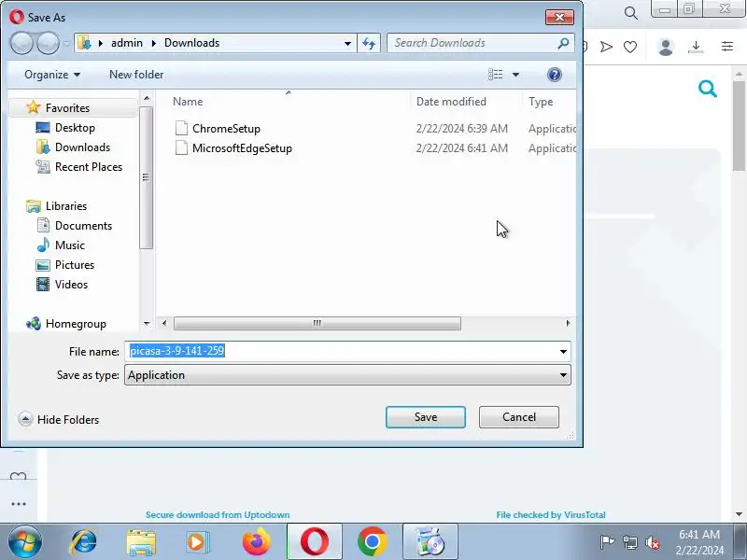Click the Opera send flow icon

(606, 47)
